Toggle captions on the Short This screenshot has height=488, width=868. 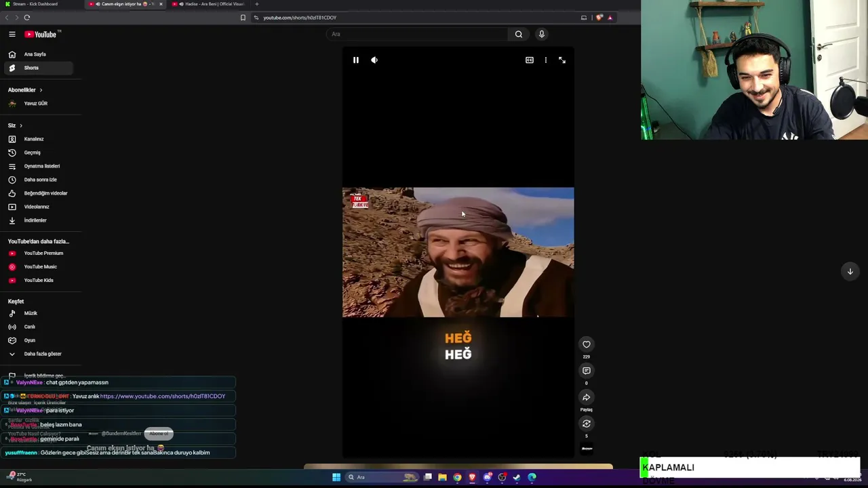pos(530,60)
